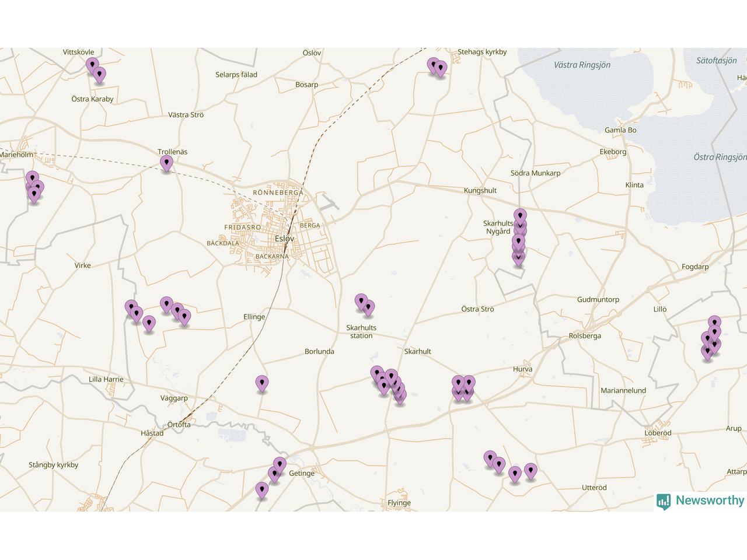Select the pin pair near Stehags kyrkby
The height and width of the screenshot is (560, 747).
pyautogui.click(x=437, y=68)
